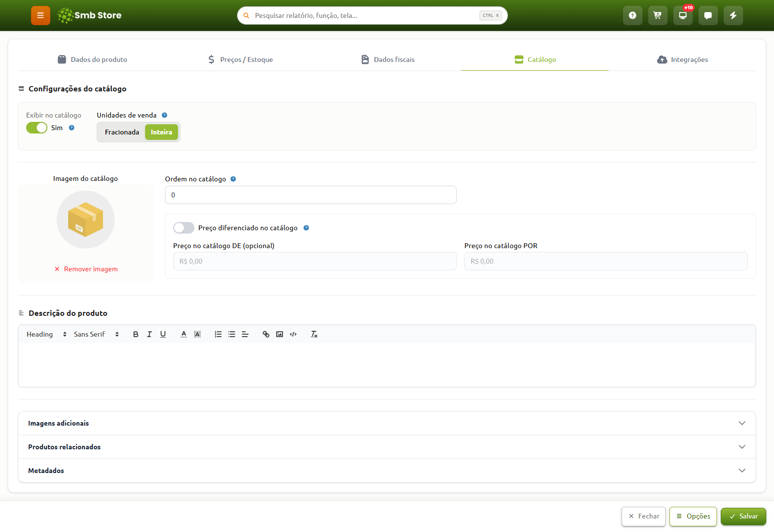Expand Imagens adicionais section

387,423
